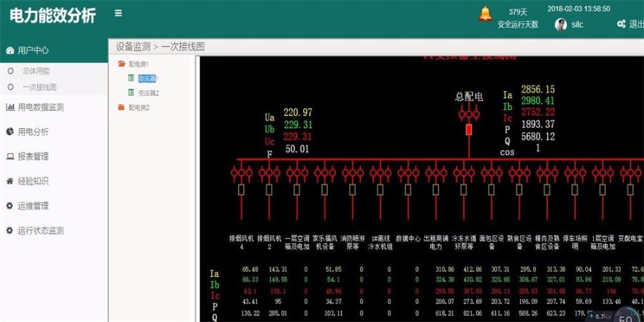
Task: Click the 用电分析 pie chart icon
Action: (10, 132)
